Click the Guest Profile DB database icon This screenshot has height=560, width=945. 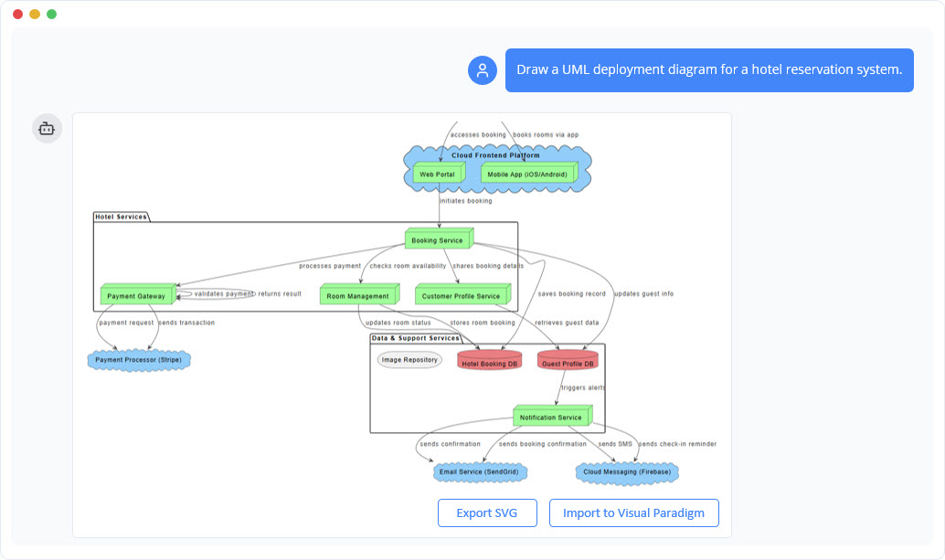[567, 360]
